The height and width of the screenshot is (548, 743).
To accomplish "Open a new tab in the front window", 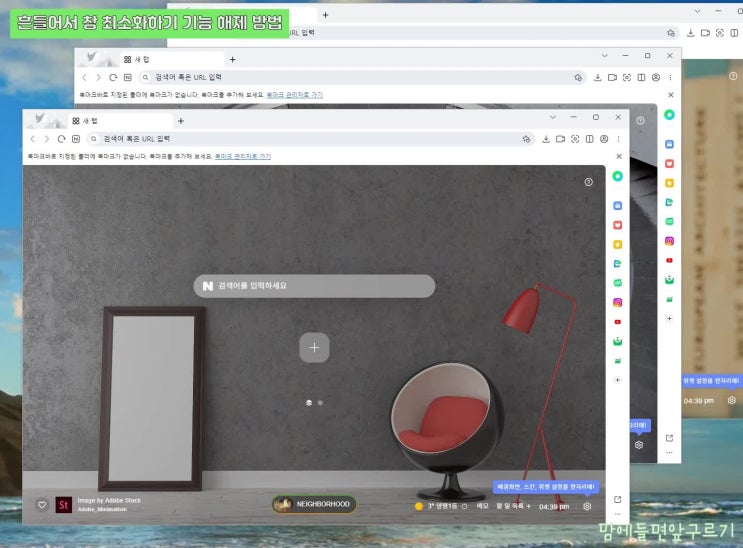I will click(181, 121).
